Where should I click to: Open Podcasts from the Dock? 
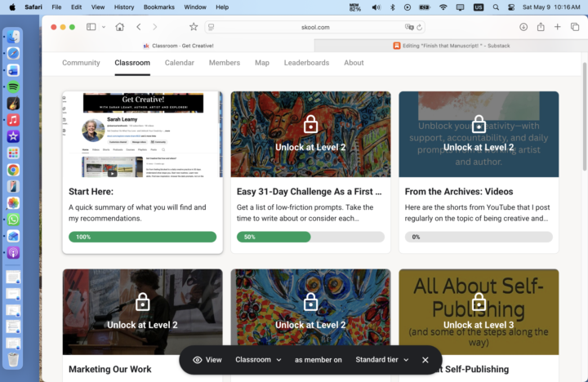coord(13,252)
